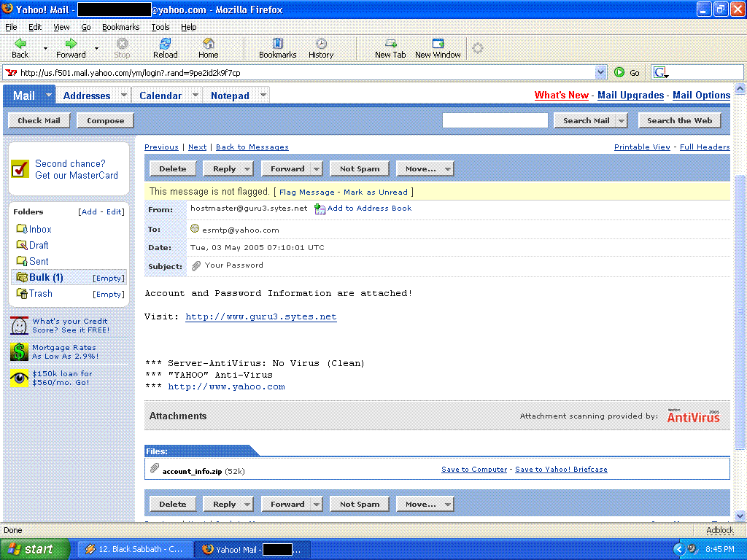Open a New Window from toolbar
This screenshot has height=560, width=747.
438,44
